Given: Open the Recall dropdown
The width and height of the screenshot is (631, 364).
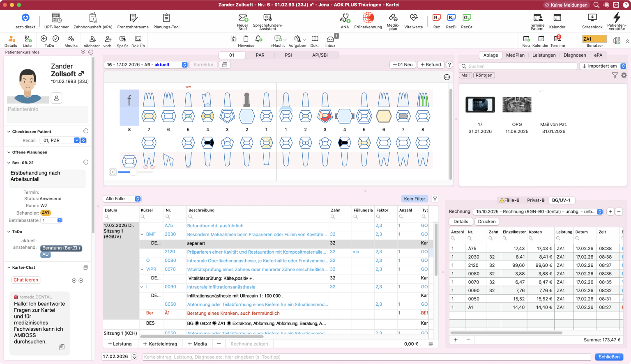Looking at the screenshot, I should [x=76, y=140].
